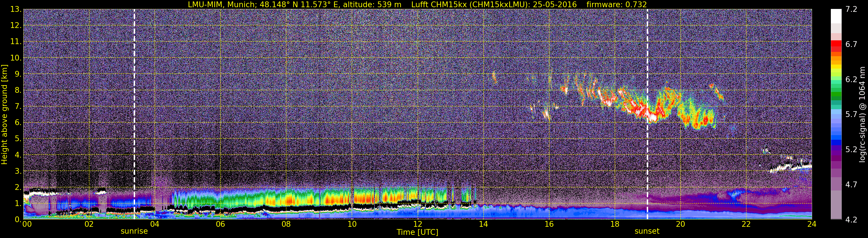Click the time axis tick label 24
The width and height of the screenshot is (868, 238).
[x=811, y=224]
